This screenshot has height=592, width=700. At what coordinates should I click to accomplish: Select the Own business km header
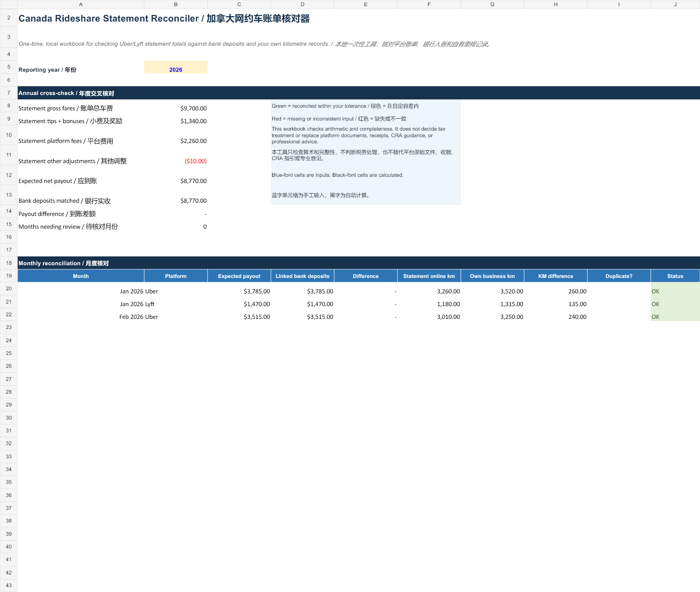[x=492, y=276]
